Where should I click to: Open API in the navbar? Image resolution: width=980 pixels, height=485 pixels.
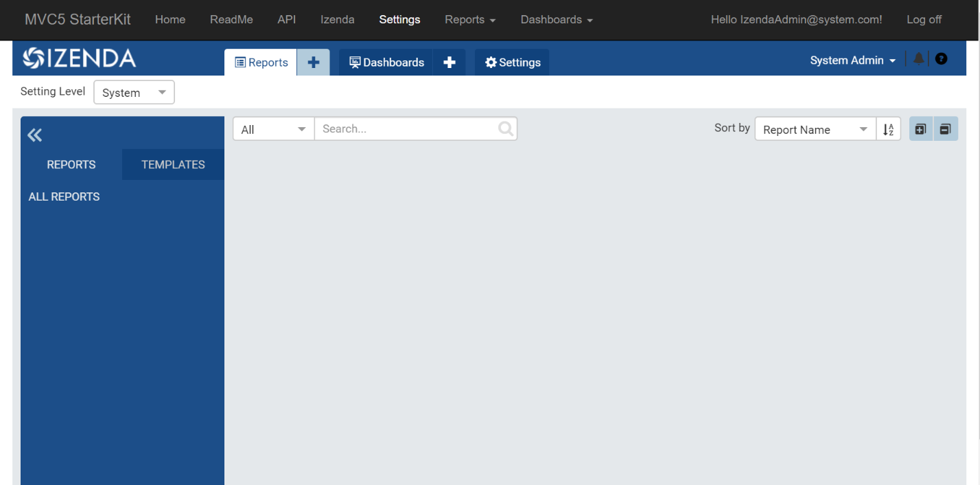tap(287, 20)
